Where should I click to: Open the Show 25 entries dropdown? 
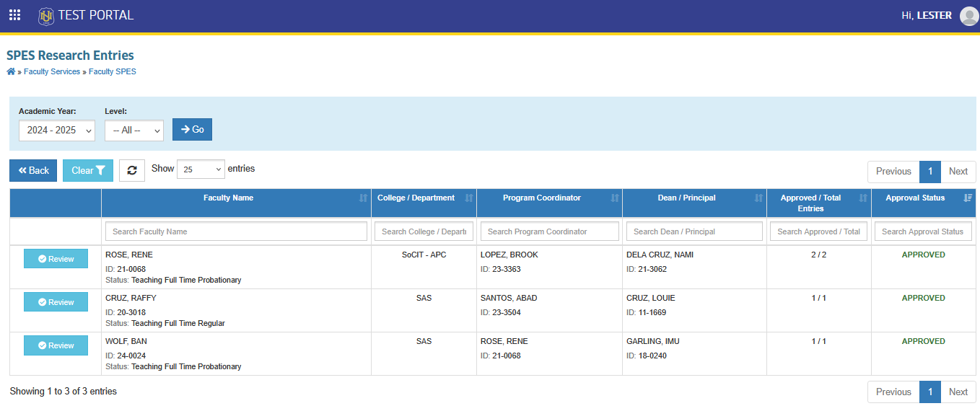pos(201,169)
